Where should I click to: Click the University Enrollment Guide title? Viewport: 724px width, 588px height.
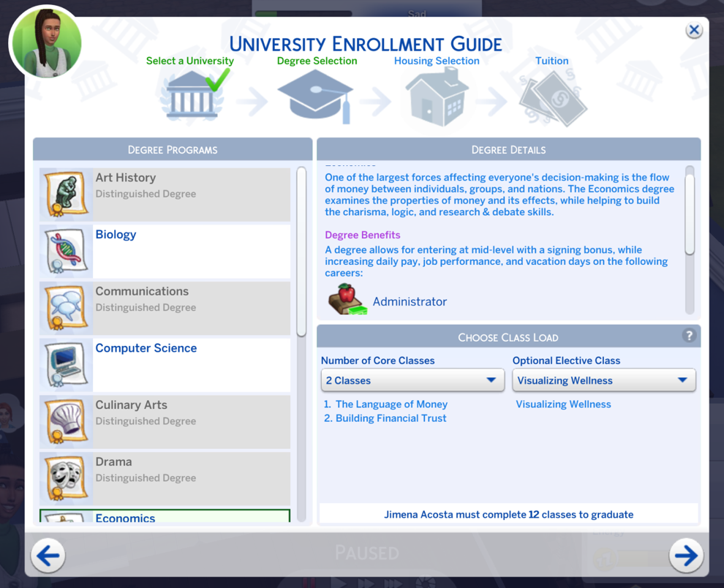click(x=366, y=44)
